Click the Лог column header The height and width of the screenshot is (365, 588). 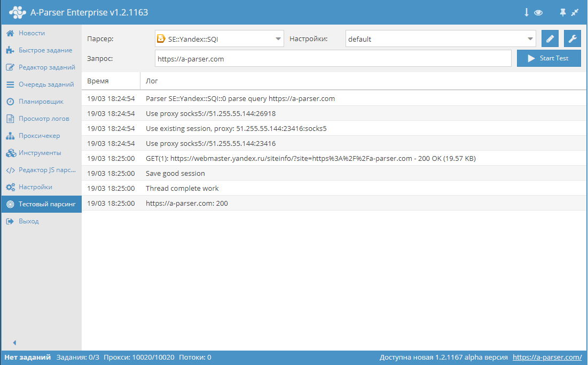point(363,81)
